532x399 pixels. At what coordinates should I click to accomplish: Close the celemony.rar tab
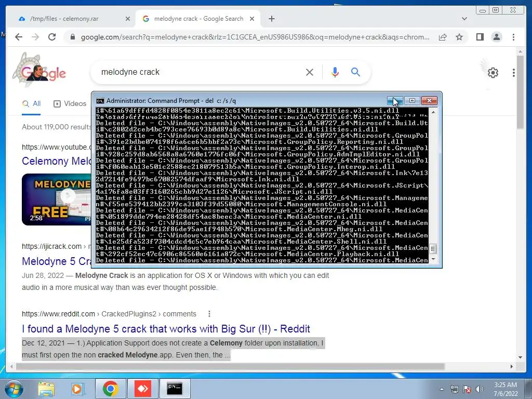pos(128,19)
